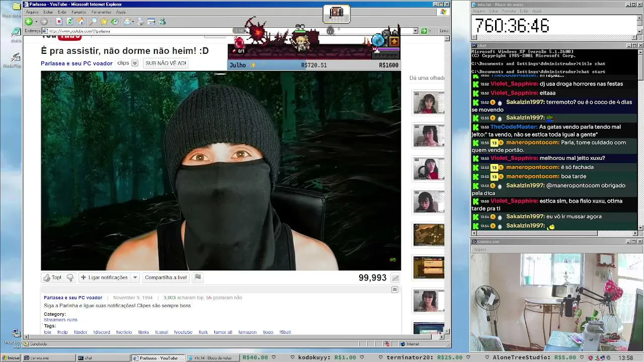Click the page icon in the address bar
644x362 pixels.
[x=45, y=31]
